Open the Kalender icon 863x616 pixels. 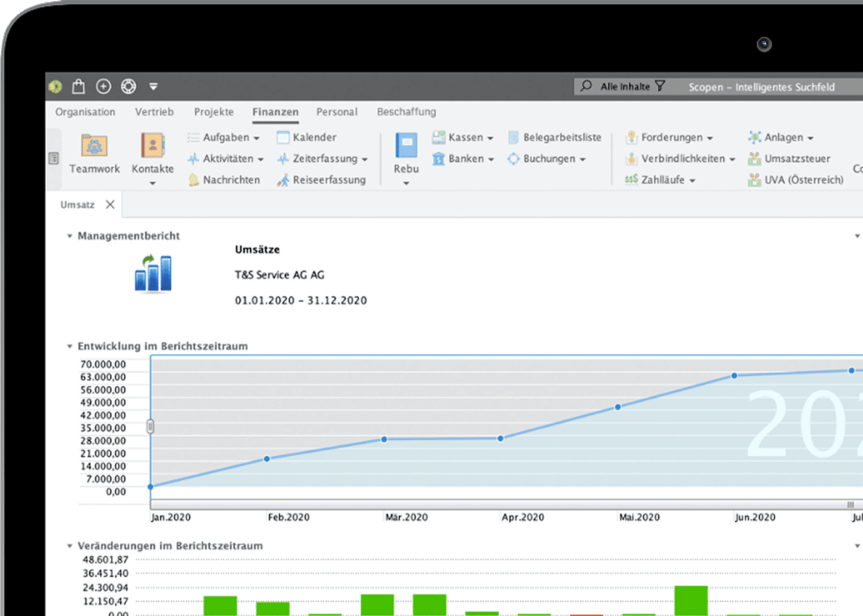[283, 137]
